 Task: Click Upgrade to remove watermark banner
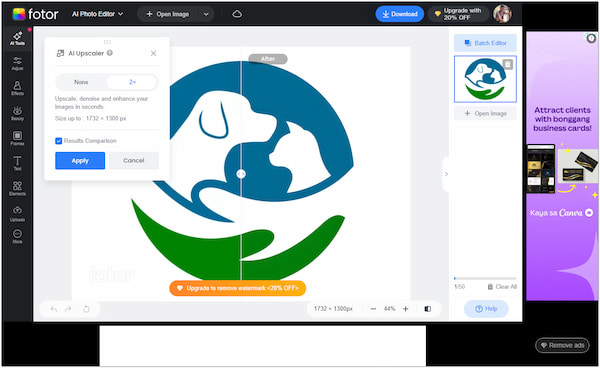pos(238,288)
